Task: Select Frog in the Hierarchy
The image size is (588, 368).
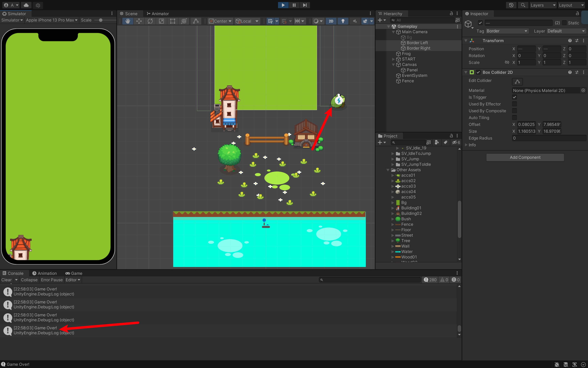Action: click(x=406, y=53)
